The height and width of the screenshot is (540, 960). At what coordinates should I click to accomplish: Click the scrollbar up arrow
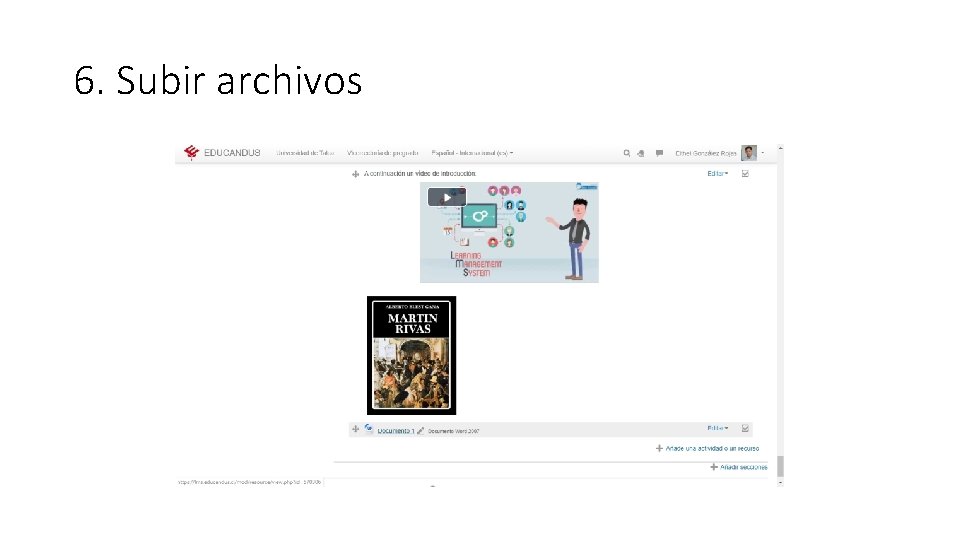(x=781, y=148)
